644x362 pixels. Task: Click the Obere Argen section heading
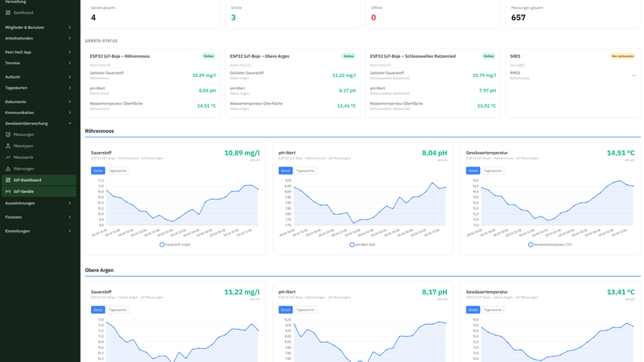[x=99, y=270]
